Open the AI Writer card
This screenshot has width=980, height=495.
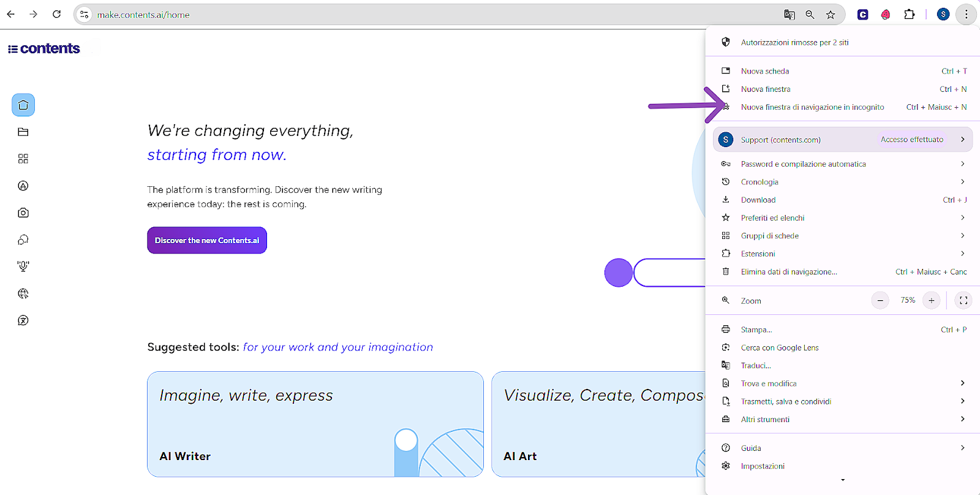(x=315, y=424)
